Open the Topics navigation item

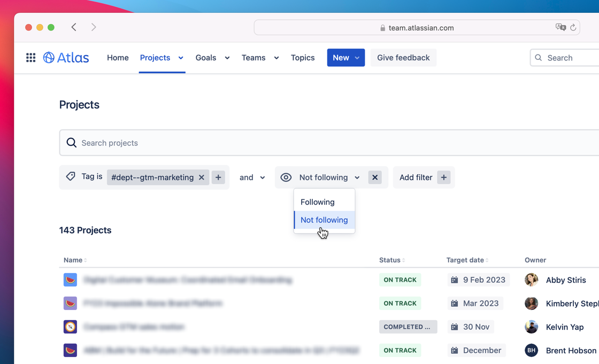coord(303,57)
